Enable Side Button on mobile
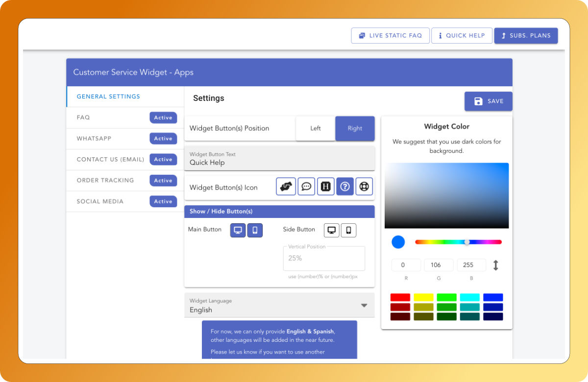This screenshot has height=382, width=588. [348, 230]
